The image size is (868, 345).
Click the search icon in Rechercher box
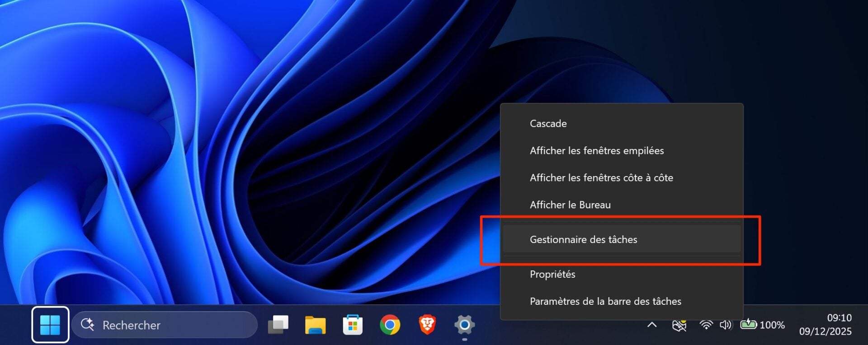(87, 324)
